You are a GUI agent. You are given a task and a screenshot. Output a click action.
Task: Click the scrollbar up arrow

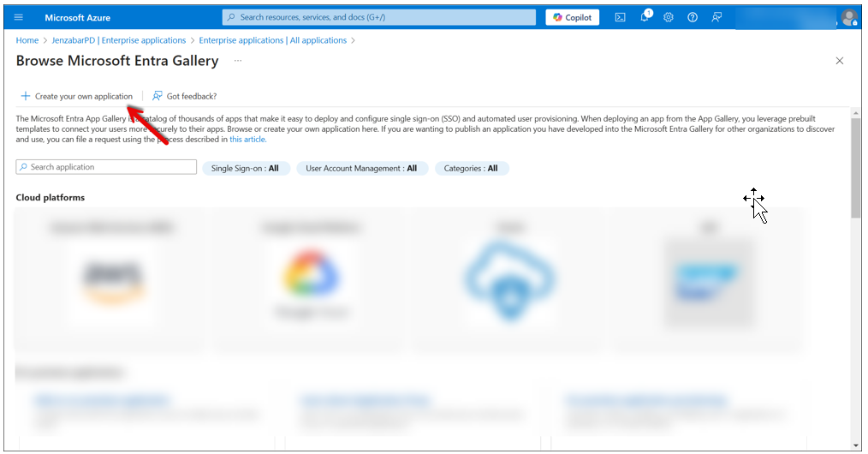click(855, 112)
